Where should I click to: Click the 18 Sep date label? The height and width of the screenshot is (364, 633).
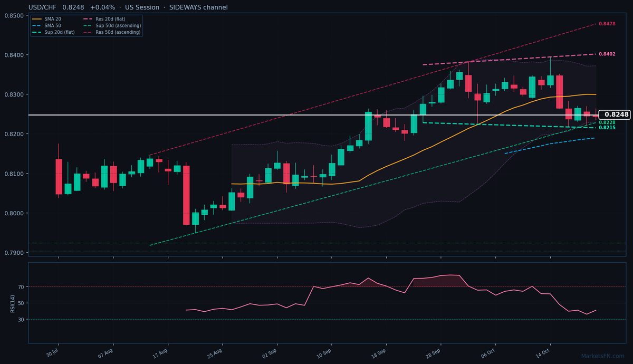[x=380, y=353]
